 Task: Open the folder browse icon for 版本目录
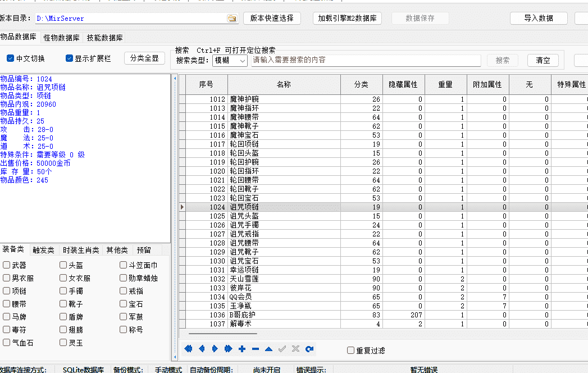232,18
